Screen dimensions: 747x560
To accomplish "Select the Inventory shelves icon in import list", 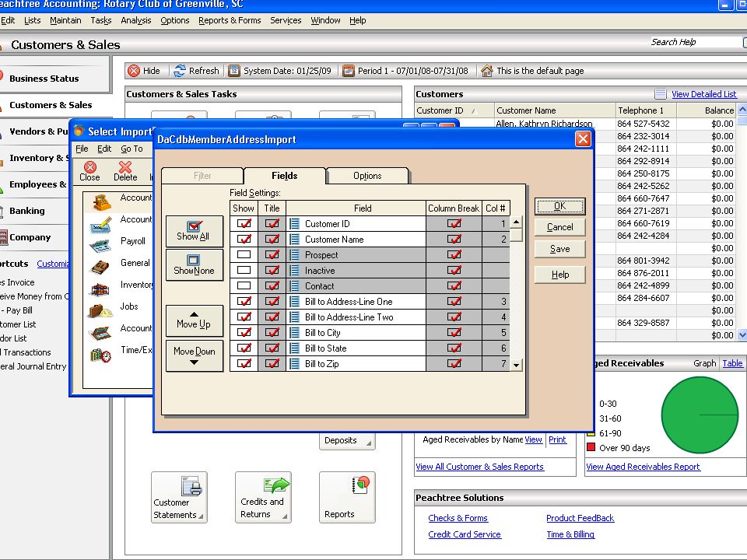I will 100,289.
